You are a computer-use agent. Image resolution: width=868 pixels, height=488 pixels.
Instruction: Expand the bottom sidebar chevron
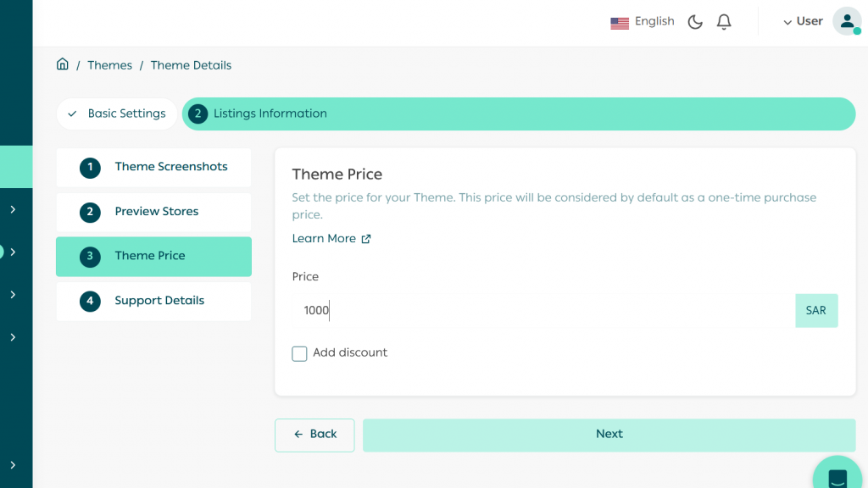13,465
